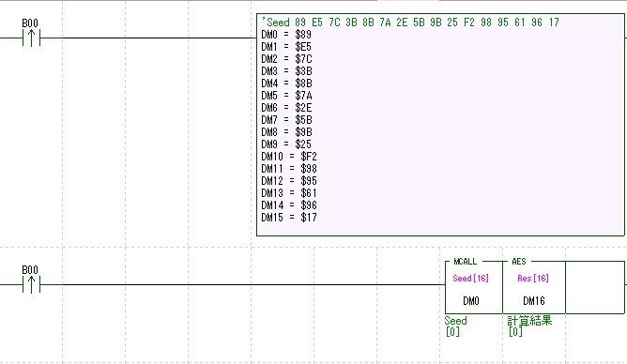This screenshot has width=627, height=364.
Task: Click the line DM13 = $61
Action: click(x=289, y=193)
